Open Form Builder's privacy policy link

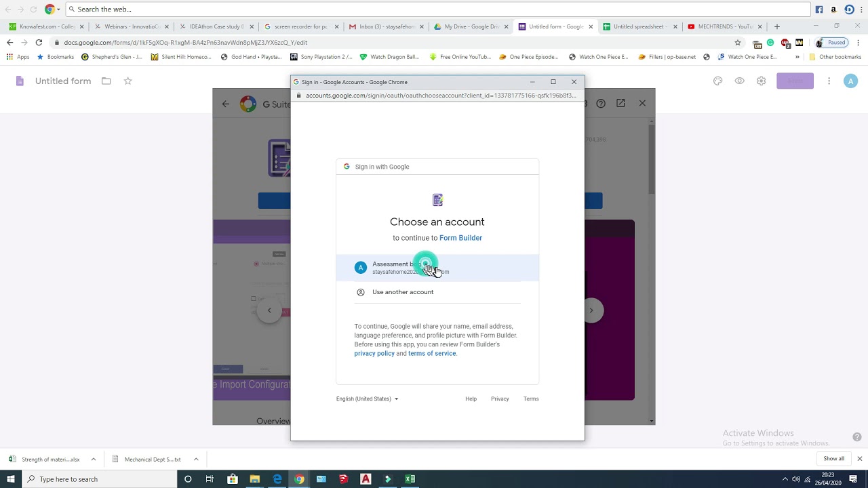point(374,353)
